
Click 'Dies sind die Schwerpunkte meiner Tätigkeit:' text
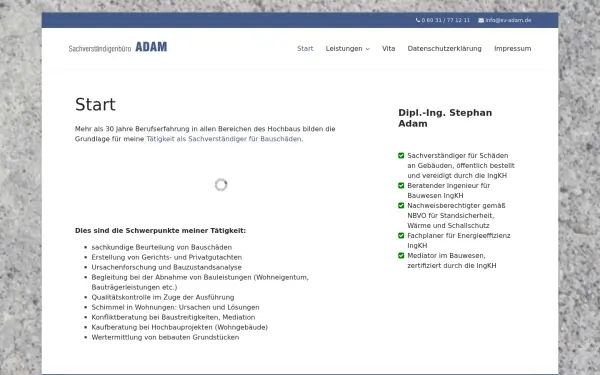pos(160,230)
